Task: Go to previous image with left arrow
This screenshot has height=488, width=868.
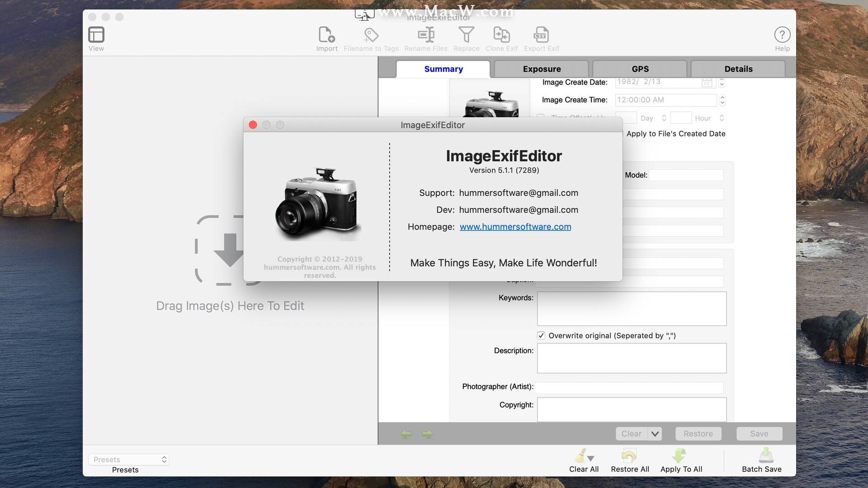Action: point(406,434)
